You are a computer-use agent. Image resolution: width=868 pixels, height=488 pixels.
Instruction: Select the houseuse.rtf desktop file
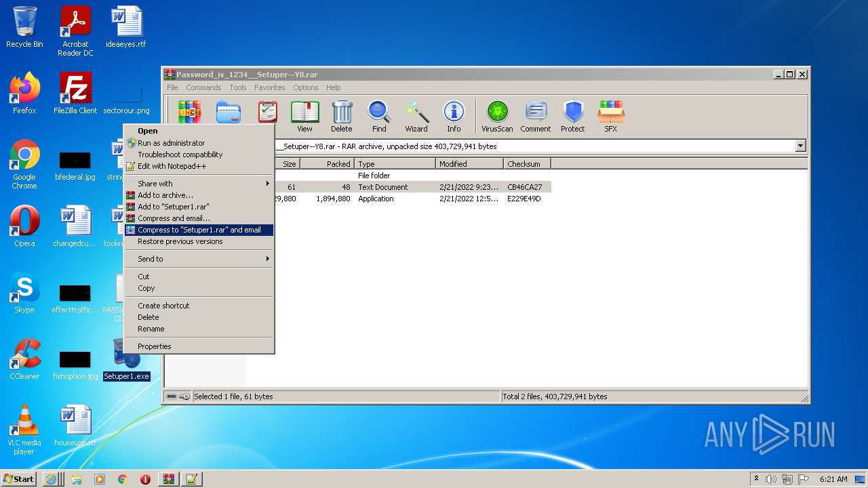(75, 426)
